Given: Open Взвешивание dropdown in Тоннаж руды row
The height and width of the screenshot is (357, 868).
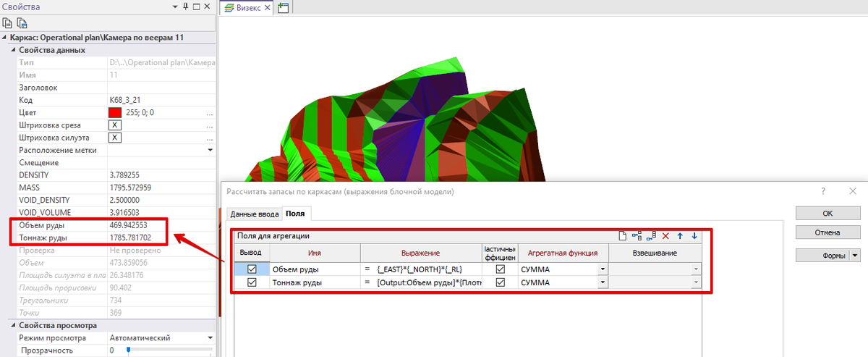Looking at the screenshot, I should pos(697,283).
